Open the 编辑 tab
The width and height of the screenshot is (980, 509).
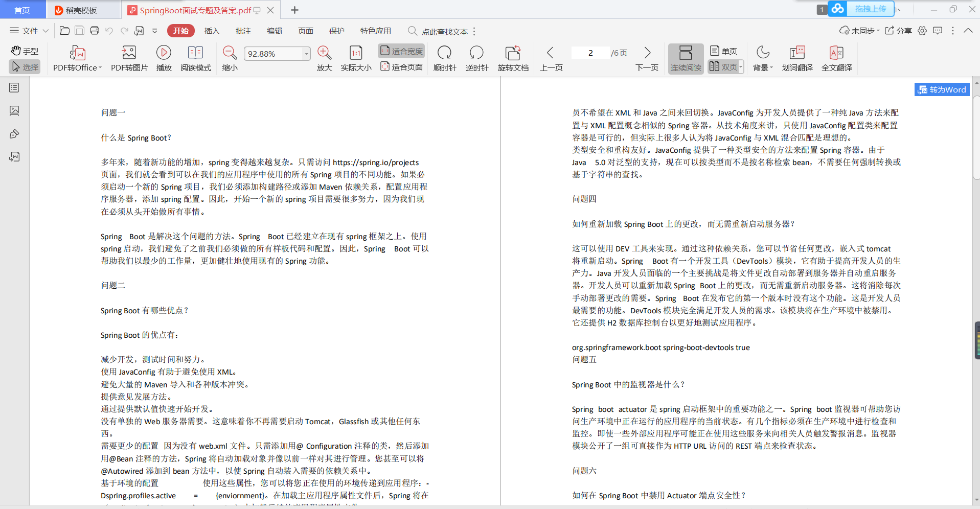pyautogui.click(x=275, y=31)
